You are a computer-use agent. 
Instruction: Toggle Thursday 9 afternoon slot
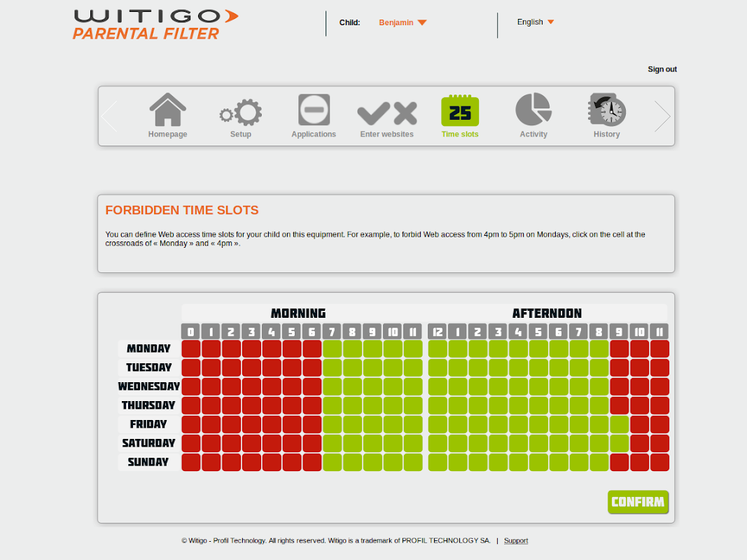[619, 406]
